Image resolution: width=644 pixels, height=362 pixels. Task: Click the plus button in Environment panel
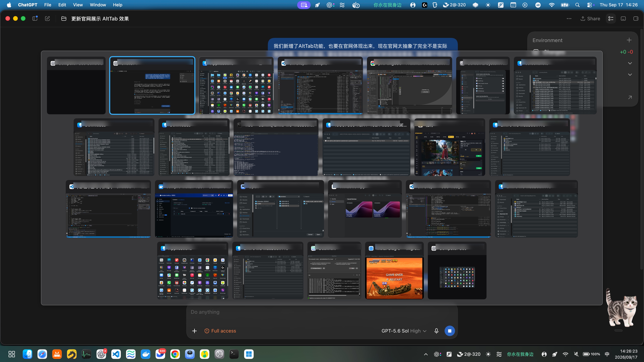tap(629, 40)
